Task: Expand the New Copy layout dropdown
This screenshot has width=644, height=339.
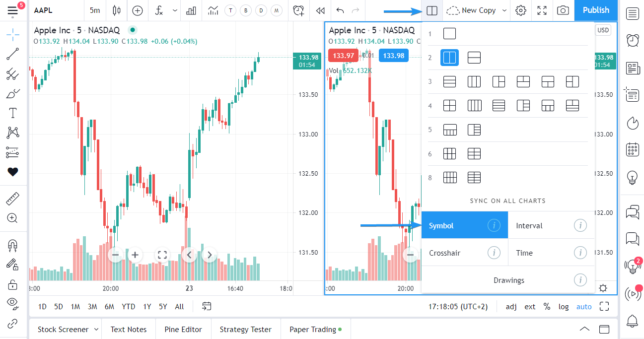Action: [x=504, y=10]
